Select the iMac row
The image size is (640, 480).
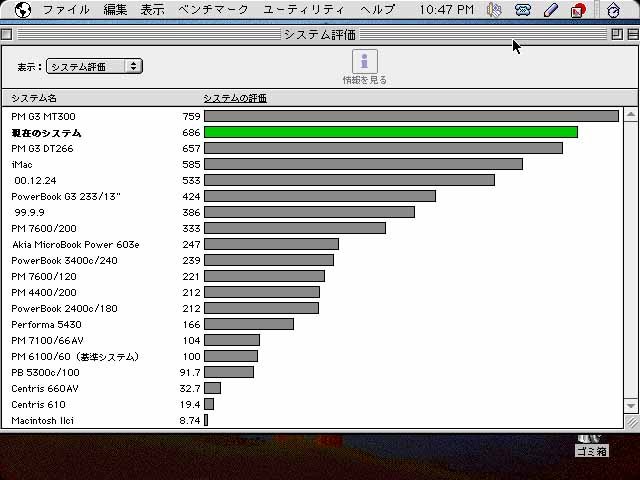tap(312, 164)
